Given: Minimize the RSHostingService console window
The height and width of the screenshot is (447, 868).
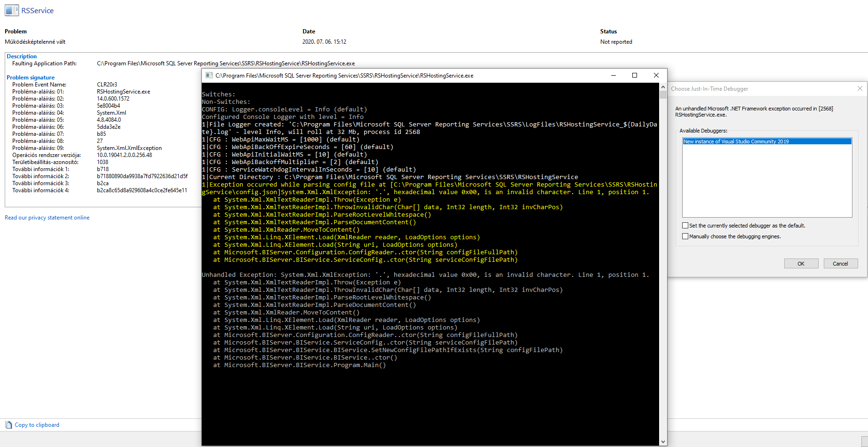Looking at the screenshot, I should 613,75.
